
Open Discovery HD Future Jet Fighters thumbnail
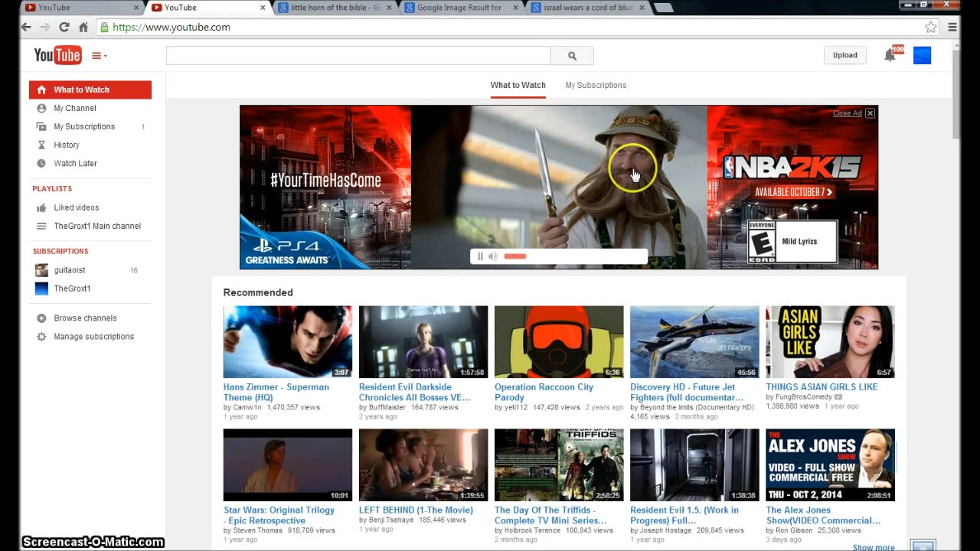click(x=694, y=342)
